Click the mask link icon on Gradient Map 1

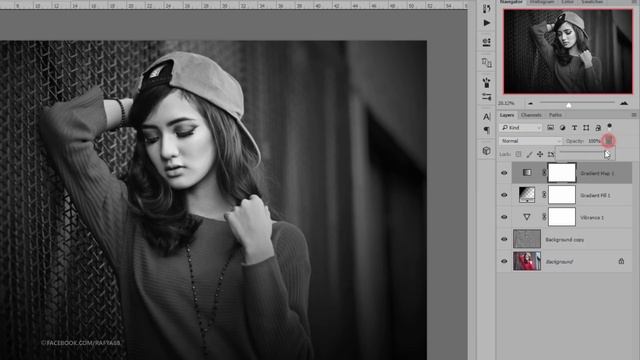544,173
